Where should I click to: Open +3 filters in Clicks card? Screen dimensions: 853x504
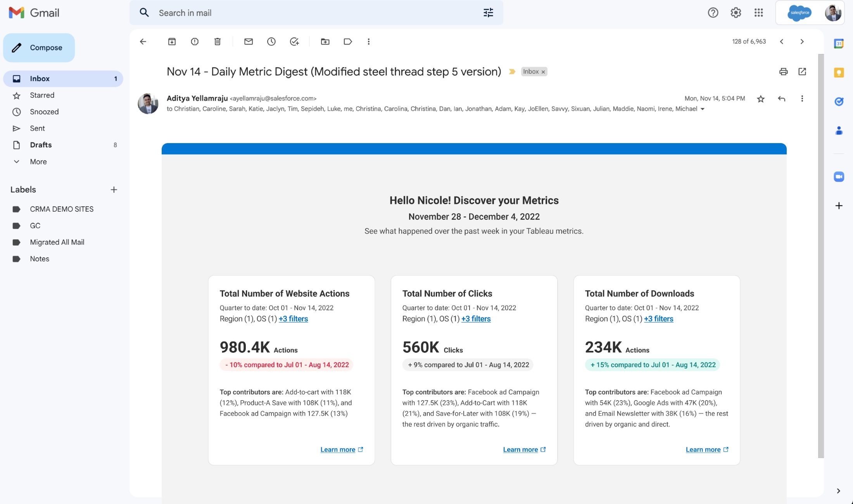[476, 319]
